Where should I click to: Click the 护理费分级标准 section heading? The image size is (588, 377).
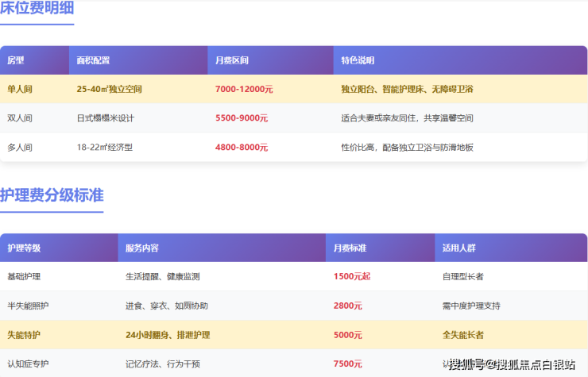[52, 195]
